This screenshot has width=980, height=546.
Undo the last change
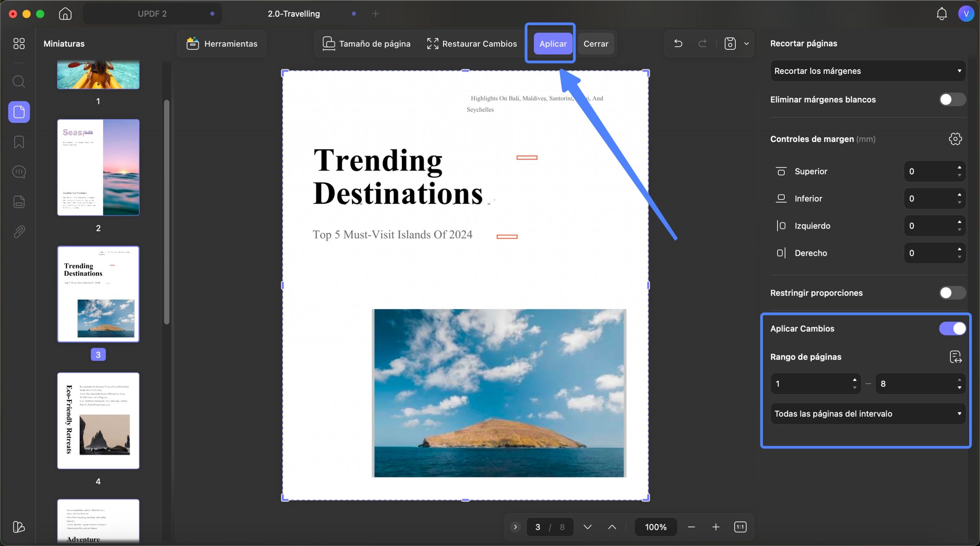pyautogui.click(x=678, y=44)
